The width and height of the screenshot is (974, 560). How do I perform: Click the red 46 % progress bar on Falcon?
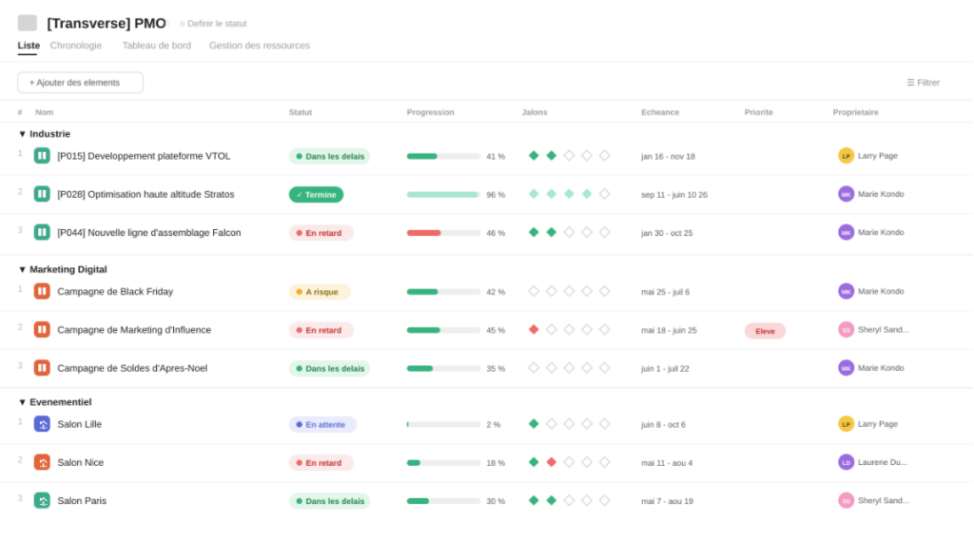[x=443, y=234]
